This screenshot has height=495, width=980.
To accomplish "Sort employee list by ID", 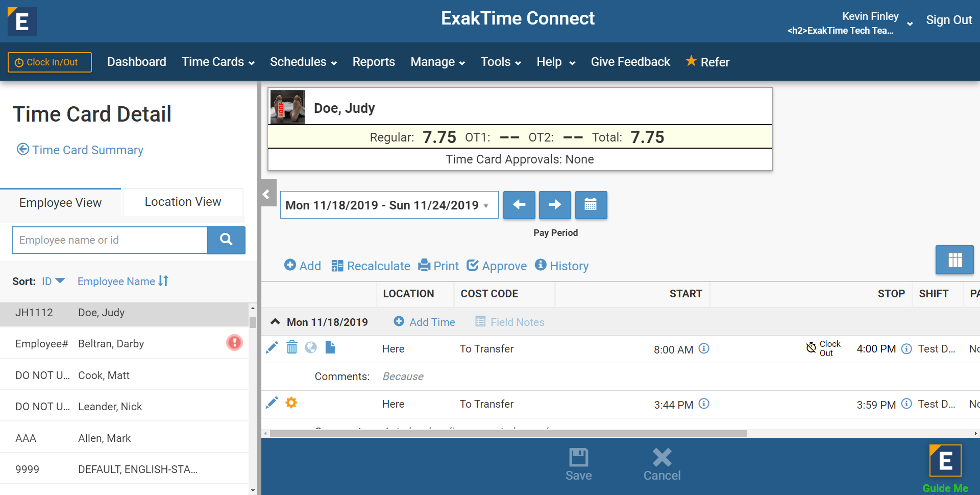I will 53,281.
